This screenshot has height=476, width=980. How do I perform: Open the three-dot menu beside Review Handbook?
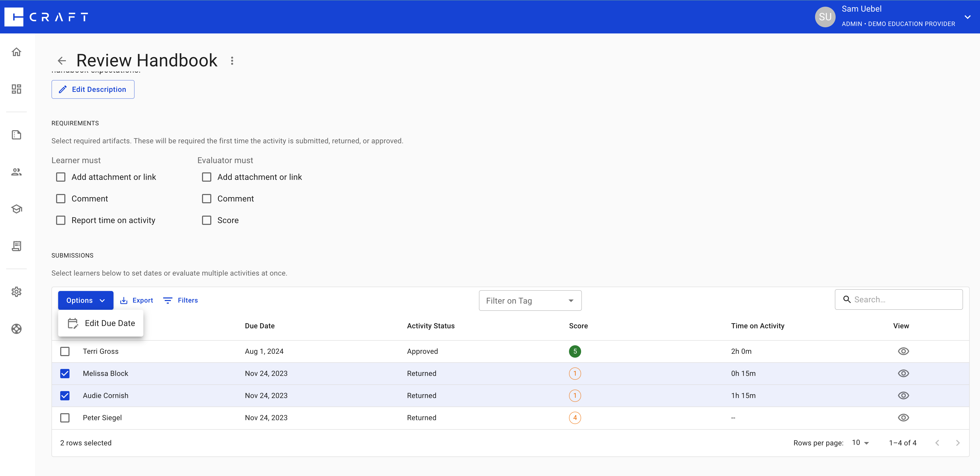pyautogui.click(x=232, y=60)
